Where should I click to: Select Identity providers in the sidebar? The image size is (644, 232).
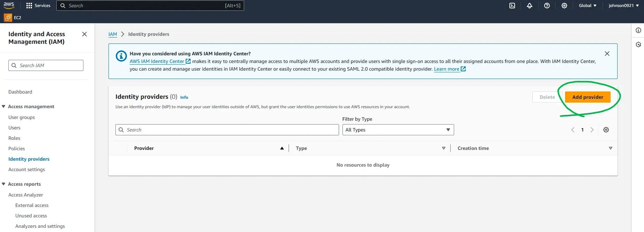pos(29,159)
